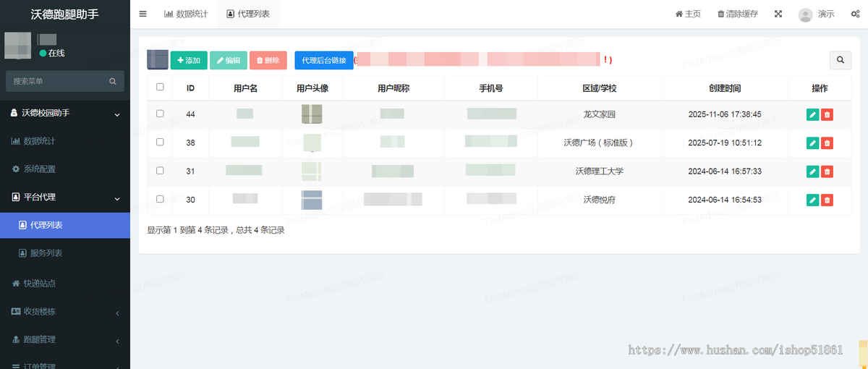Edit the row with ID 31

click(813, 171)
